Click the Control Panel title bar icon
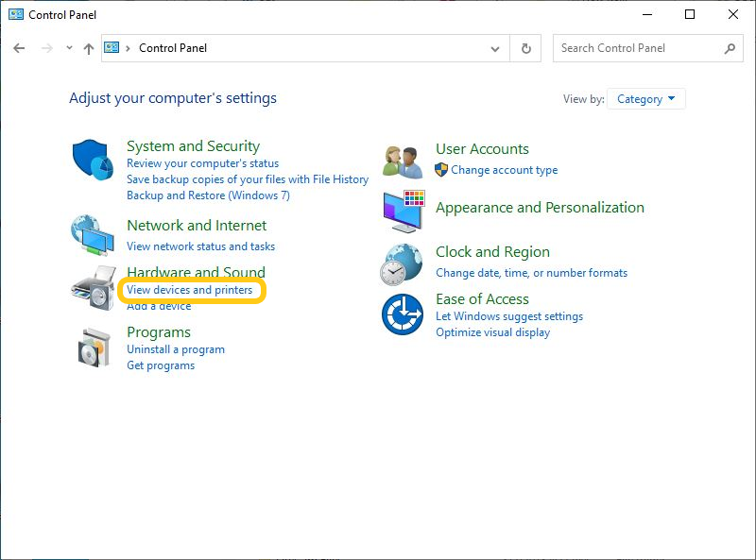 click(x=16, y=14)
